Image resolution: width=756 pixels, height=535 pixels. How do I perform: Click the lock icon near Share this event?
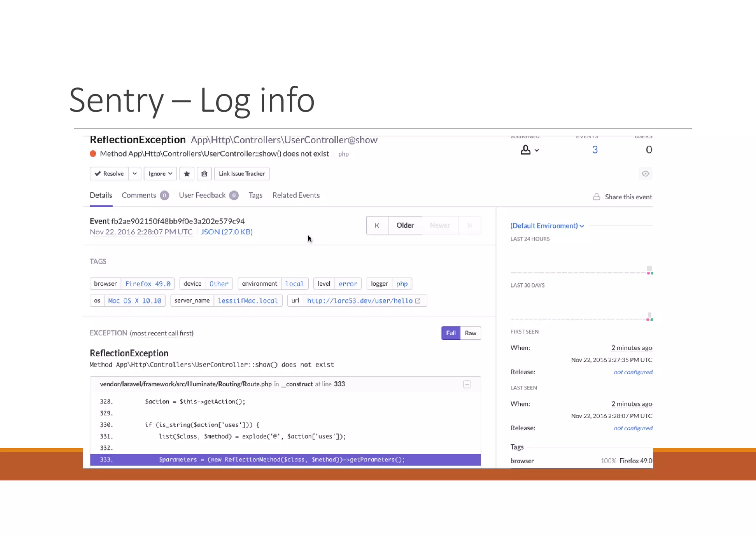coord(596,197)
